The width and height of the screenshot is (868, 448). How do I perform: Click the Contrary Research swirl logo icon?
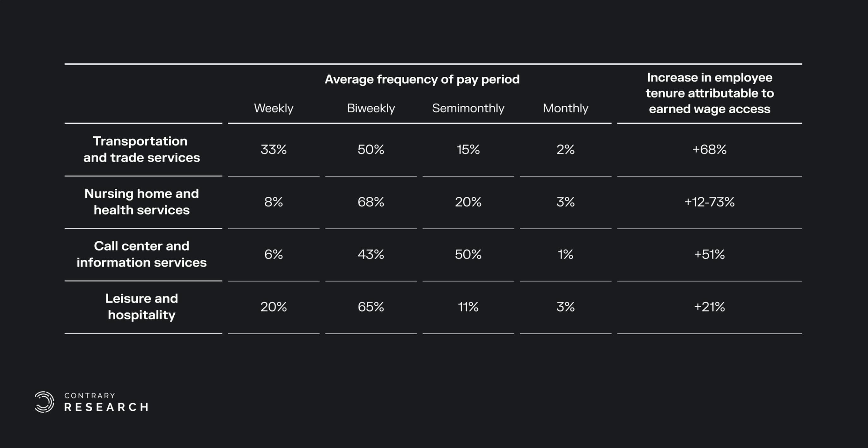(x=44, y=402)
